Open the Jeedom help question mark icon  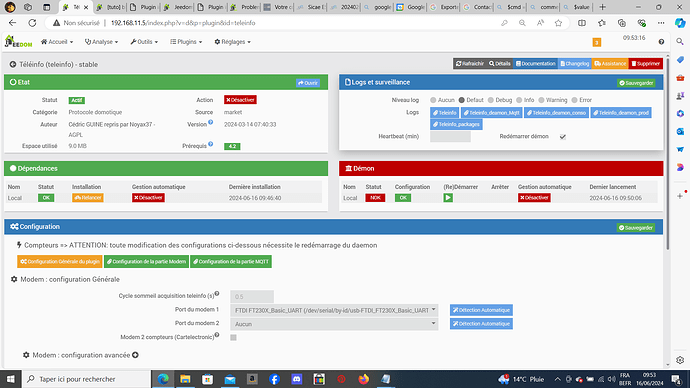coord(661,42)
